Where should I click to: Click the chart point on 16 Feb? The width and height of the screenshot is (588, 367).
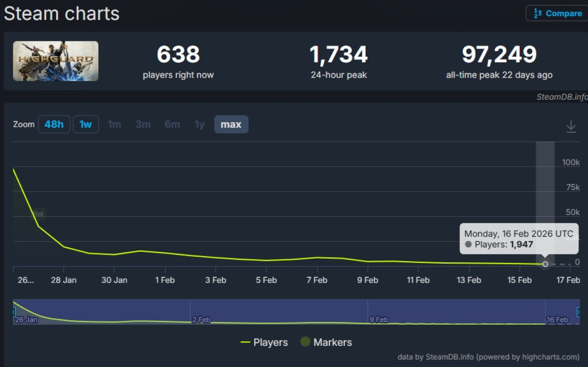(x=545, y=264)
